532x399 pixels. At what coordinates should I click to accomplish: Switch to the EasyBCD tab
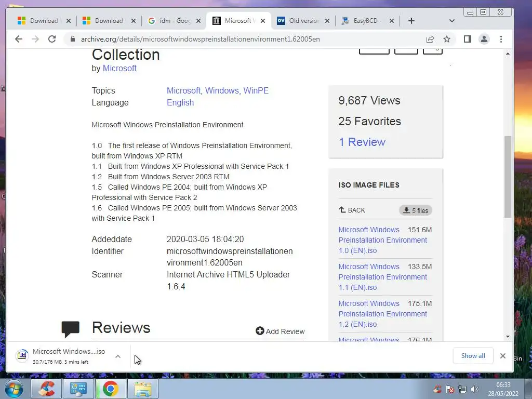(x=367, y=21)
